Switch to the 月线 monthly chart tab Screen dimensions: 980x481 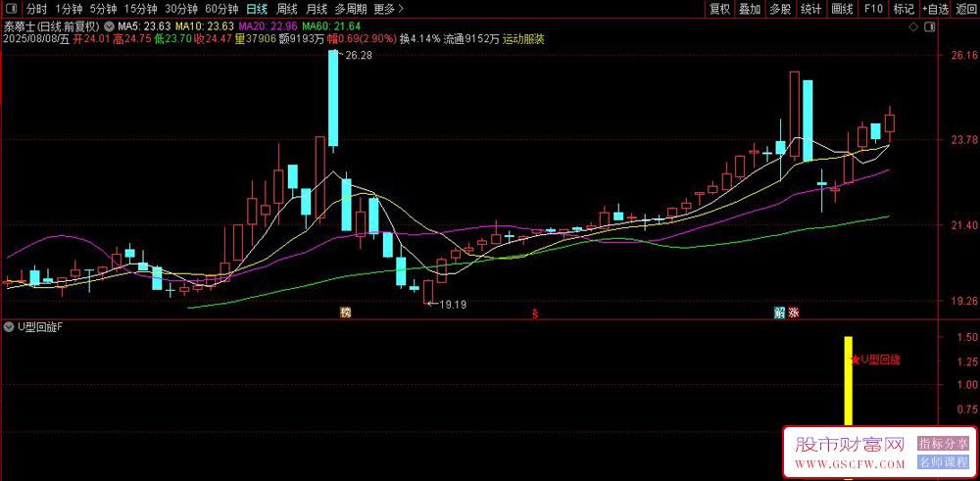317,9
